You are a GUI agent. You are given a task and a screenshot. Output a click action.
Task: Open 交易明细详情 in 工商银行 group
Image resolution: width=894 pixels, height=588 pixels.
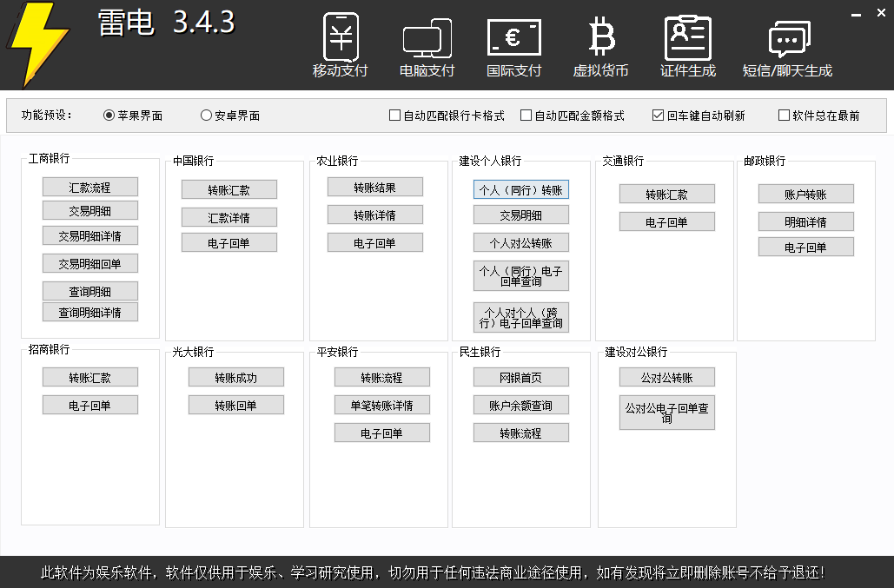90,235
